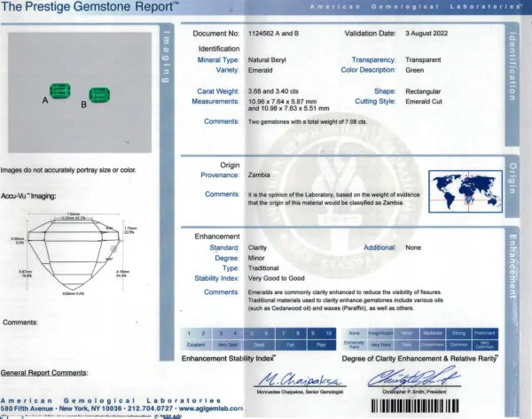532x419 pixels.
Task: Click the 'Prominent' clarity scale cell
Action: click(x=484, y=333)
